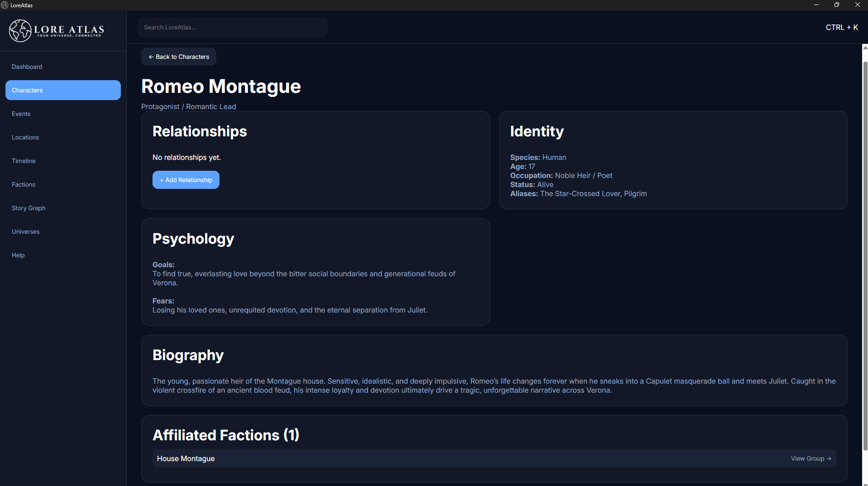Click the Fears label in Psychology
Screen dimensions: 868x486
(x=163, y=301)
